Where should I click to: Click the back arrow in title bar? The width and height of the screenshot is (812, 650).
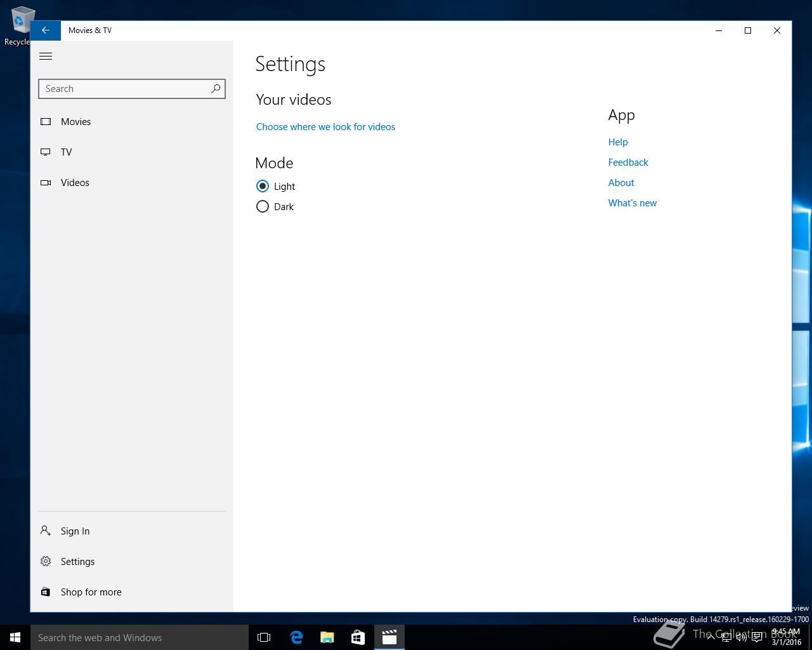point(46,30)
